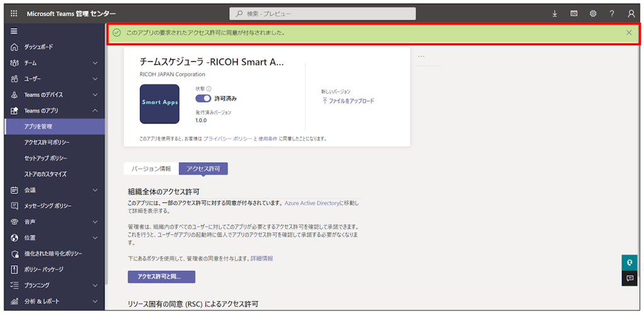
Task: Click the planning checklist icon
Action: (x=14, y=285)
